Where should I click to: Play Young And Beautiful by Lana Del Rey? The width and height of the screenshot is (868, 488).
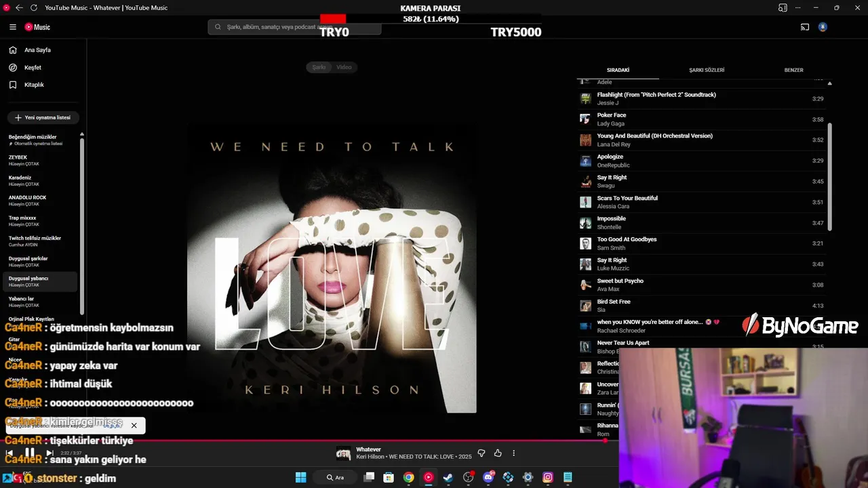click(x=703, y=140)
